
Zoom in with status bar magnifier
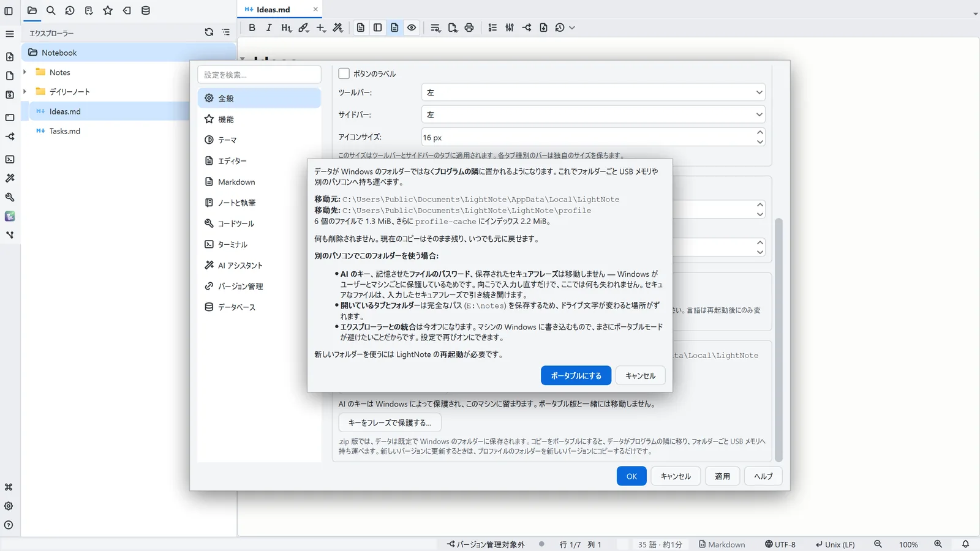click(938, 544)
